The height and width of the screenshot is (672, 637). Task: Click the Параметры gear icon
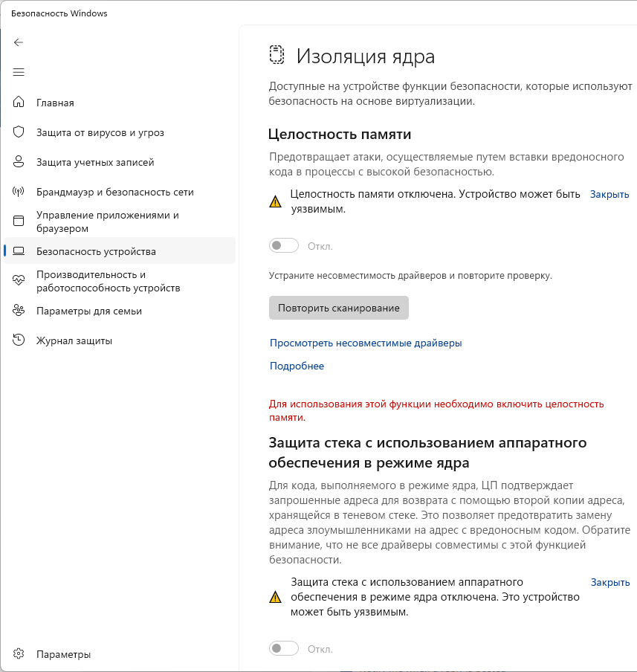coord(19,654)
